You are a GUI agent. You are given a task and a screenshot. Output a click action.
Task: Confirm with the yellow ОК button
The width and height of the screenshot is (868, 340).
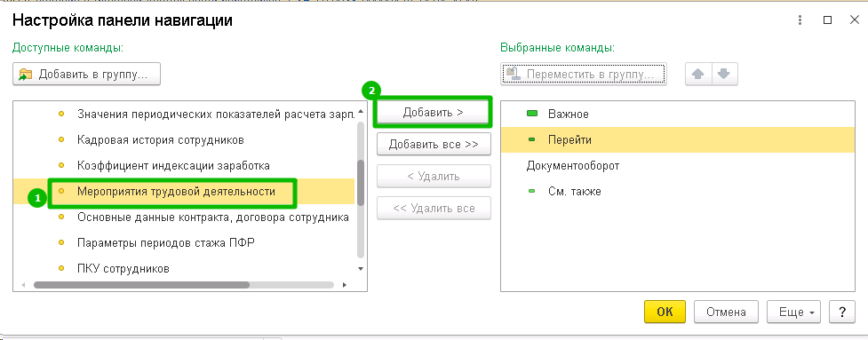(x=665, y=312)
